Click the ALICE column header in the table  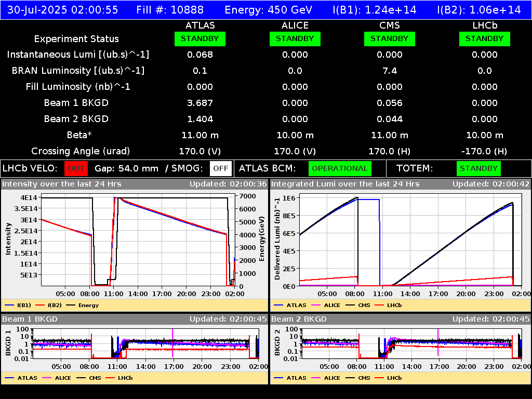(x=295, y=25)
